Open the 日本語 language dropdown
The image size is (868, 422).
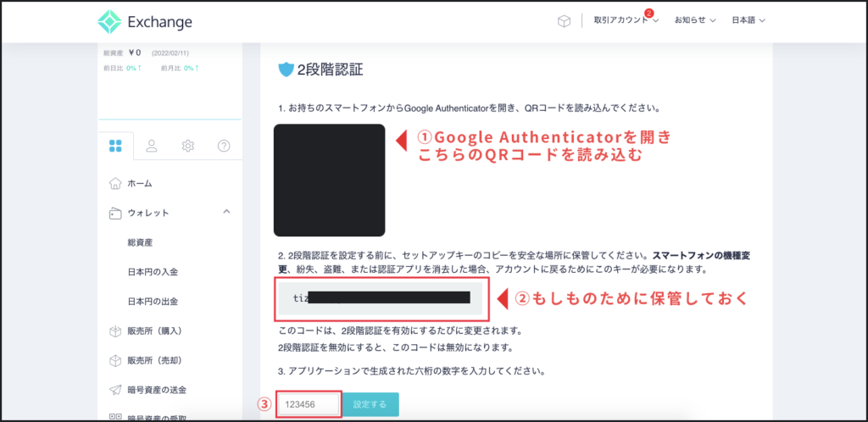(749, 21)
